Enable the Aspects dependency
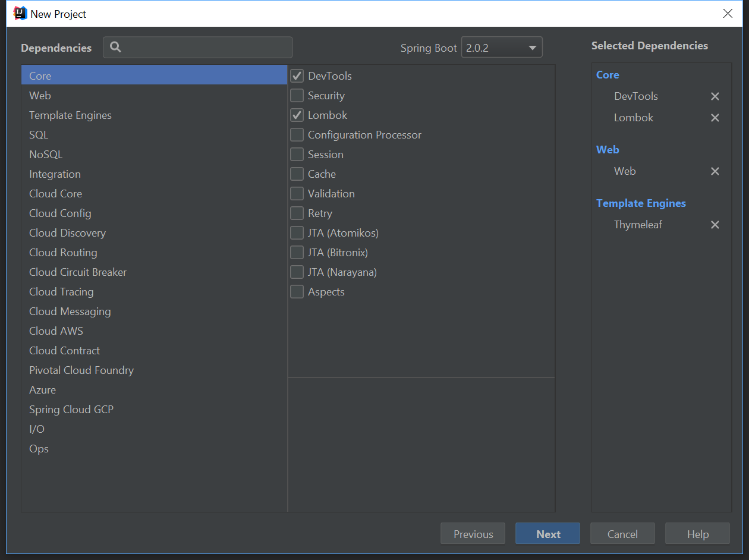 297,292
